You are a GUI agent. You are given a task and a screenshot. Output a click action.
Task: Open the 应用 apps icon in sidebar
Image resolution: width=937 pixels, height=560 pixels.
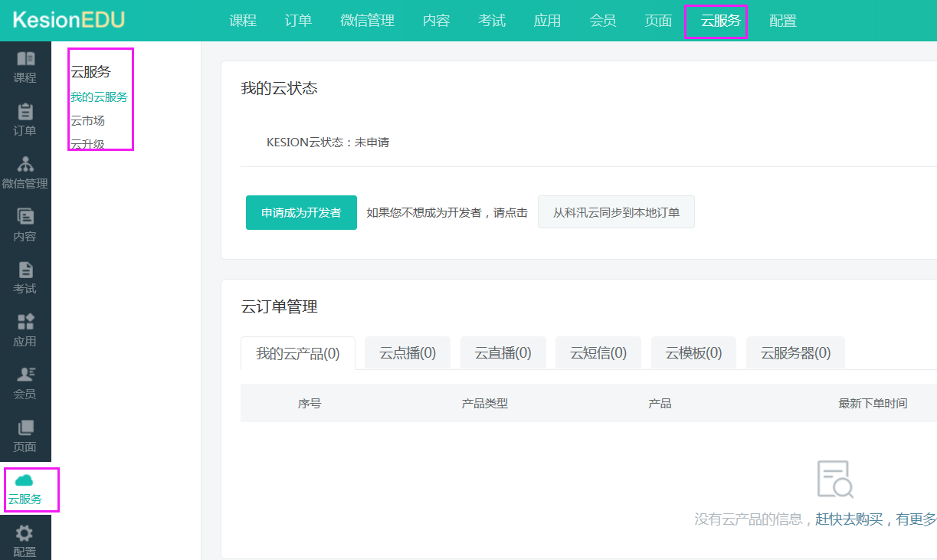click(x=25, y=323)
